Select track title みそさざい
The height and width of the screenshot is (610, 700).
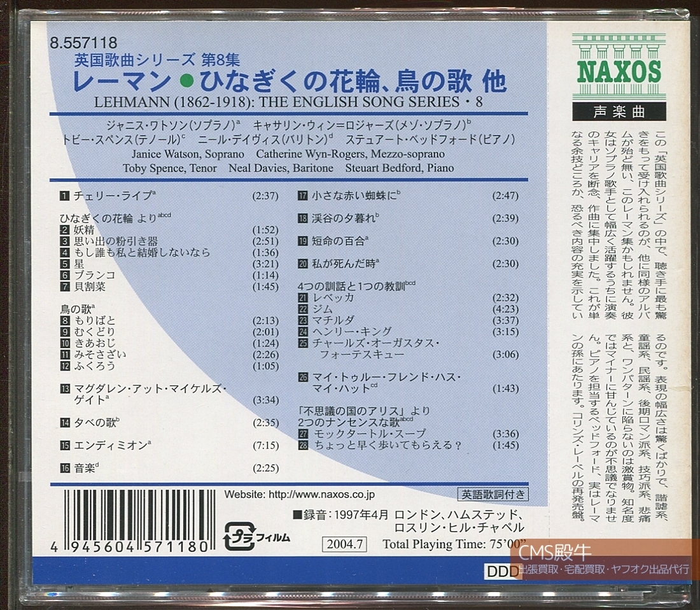[x=100, y=355]
